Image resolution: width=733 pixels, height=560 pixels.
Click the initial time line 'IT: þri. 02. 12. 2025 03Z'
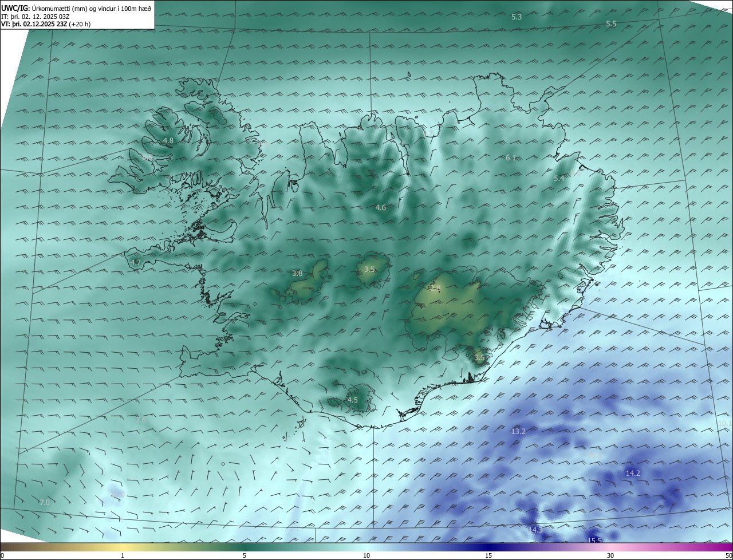[x=36, y=17]
